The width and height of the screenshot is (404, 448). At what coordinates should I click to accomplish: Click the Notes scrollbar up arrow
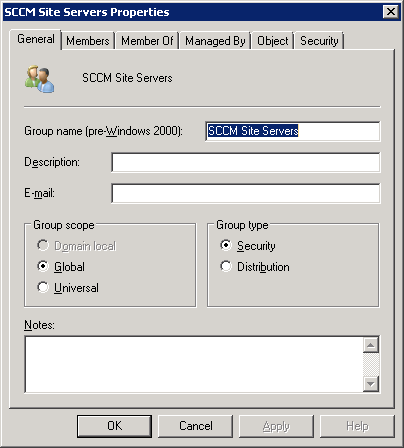[371, 345]
